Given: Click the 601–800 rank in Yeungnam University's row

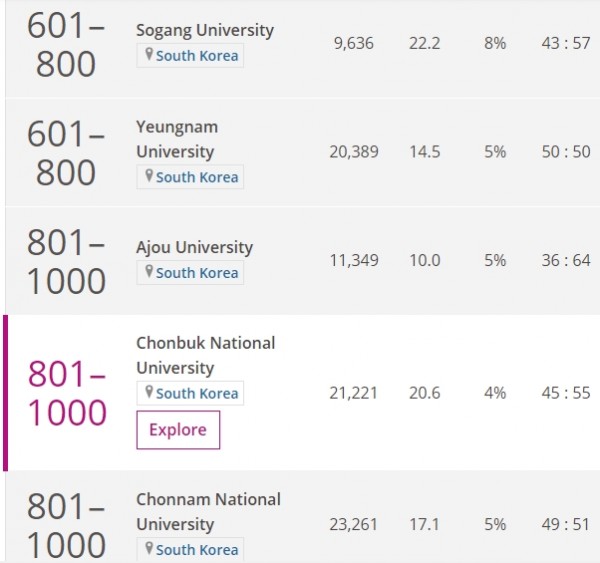Looking at the screenshot, I should 66,153.
